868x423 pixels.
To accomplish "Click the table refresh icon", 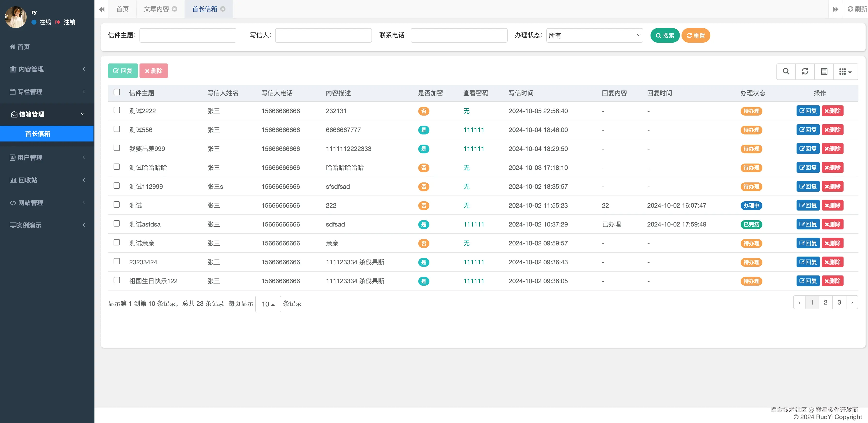I will 805,71.
